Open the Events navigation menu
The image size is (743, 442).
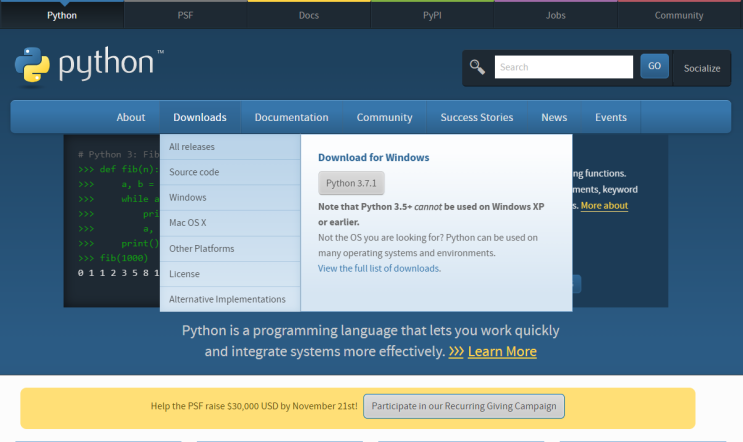pos(611,117)
